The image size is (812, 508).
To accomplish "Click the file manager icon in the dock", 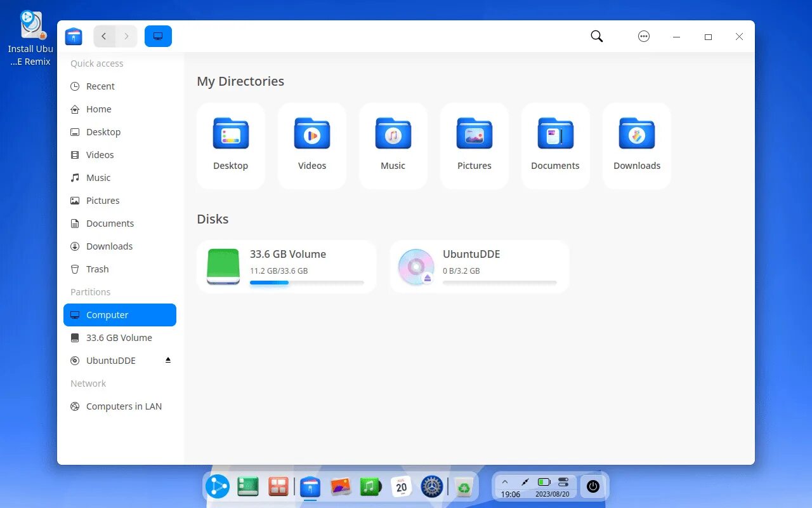I will [x=310, y=487].
